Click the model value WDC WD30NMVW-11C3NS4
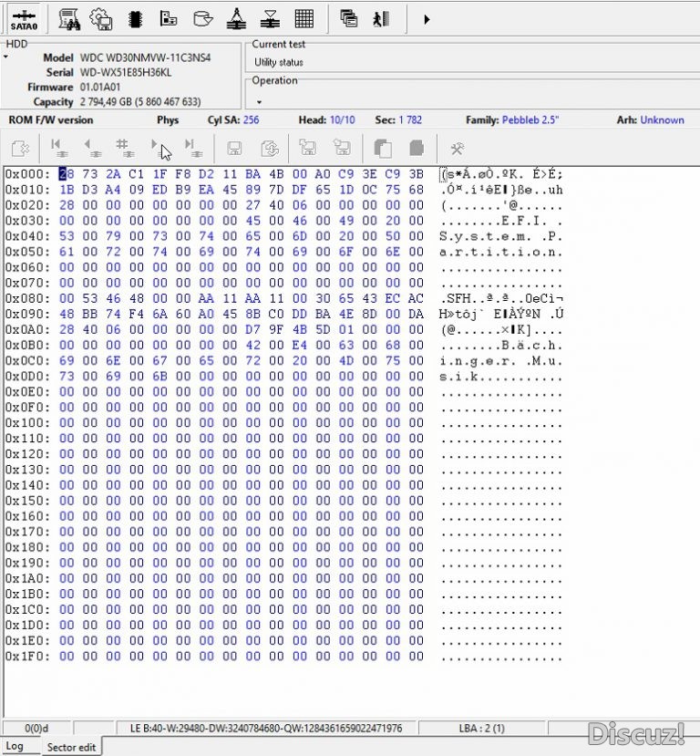 pos(146,57)
